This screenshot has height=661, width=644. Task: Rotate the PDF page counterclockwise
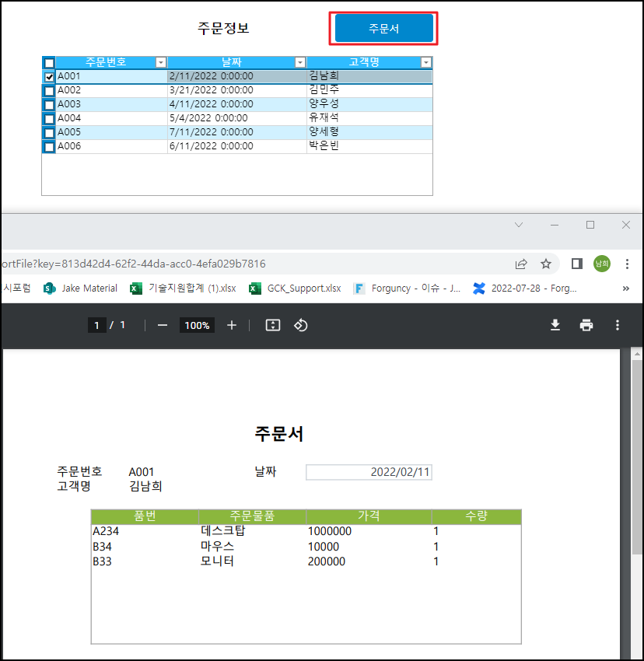[x=301, y=325]
